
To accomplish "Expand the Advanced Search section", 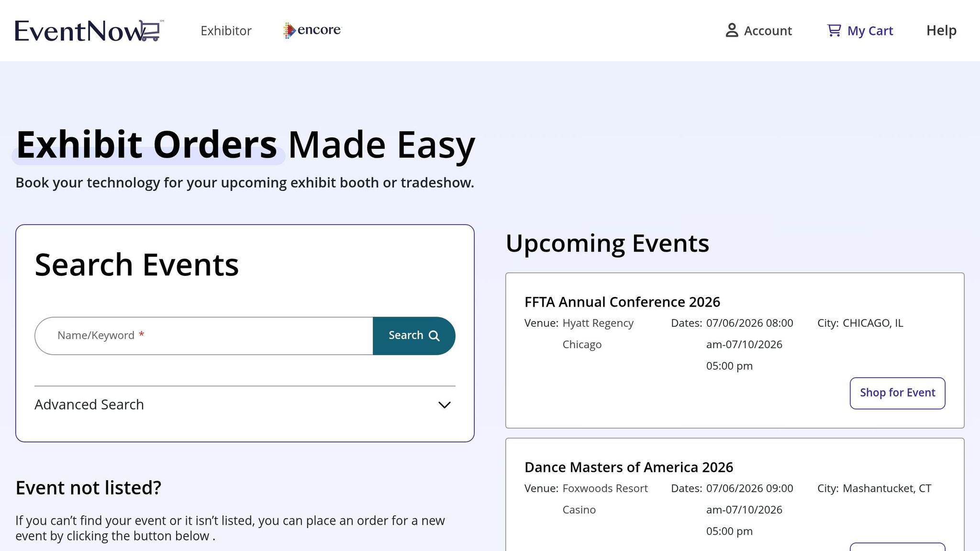I will click(x=245, y=405).
